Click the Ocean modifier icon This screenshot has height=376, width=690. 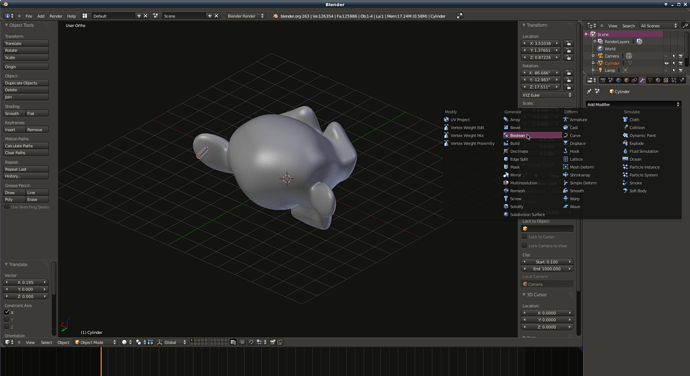click(x=625, y=159)
